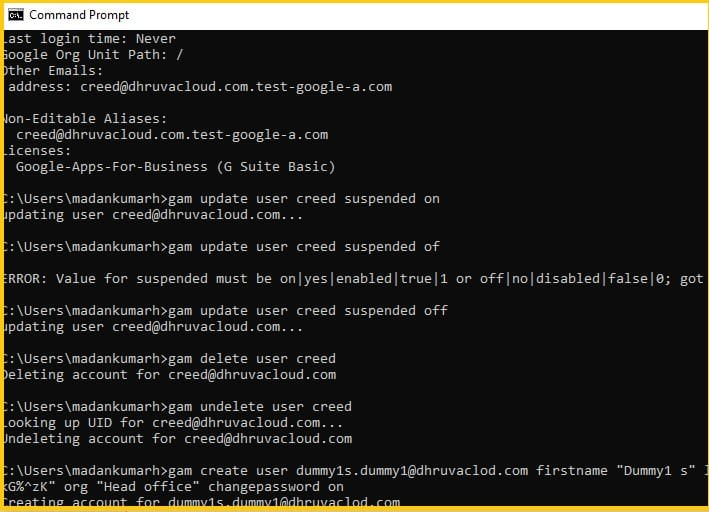Click the ERROR message about suspended values

[350, 278]
